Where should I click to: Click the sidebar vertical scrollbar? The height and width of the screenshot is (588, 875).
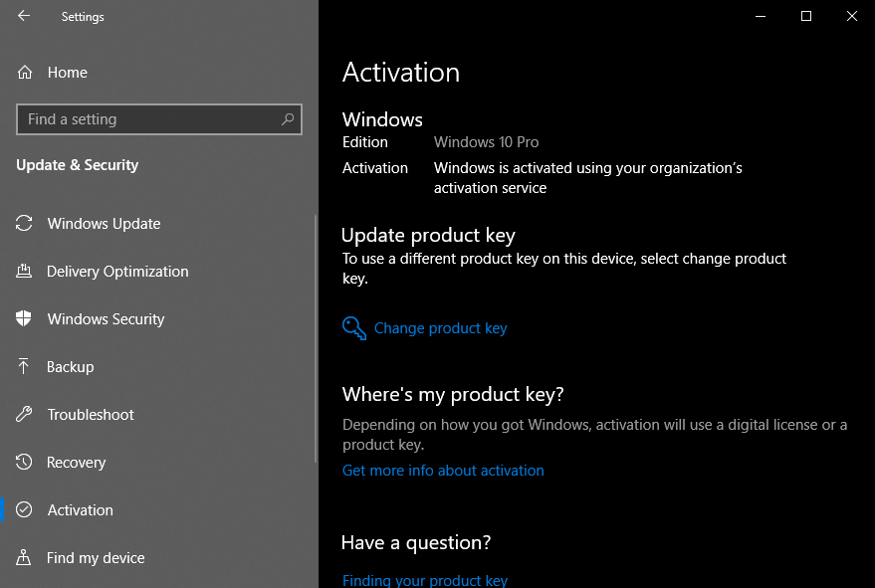(316, 338)
